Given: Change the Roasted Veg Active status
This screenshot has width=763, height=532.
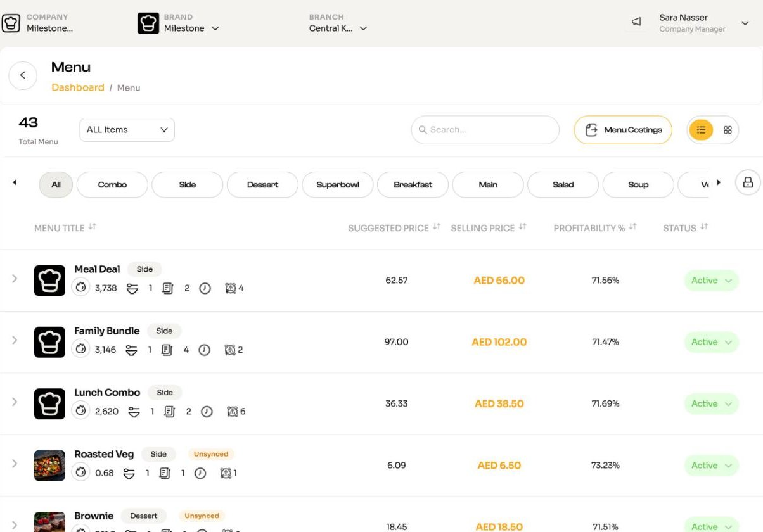Looking at the screenshot, I should point(712,465).
